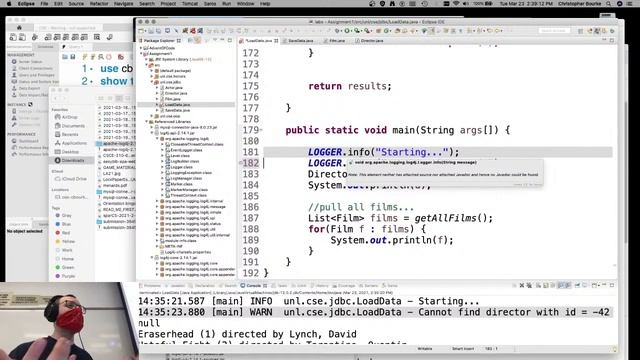Collapse the Assignment1 project node
Viewport: 640px width, 360px height.
click(142, 53)
